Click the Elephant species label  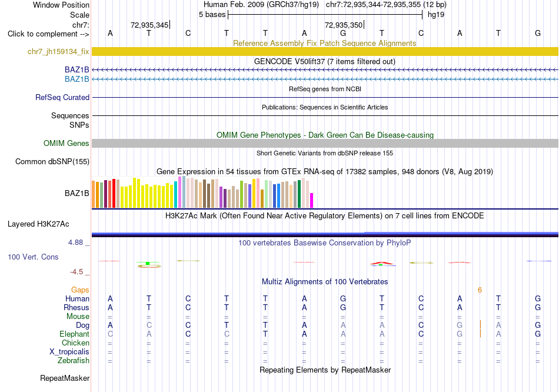[x=74, y=334]
